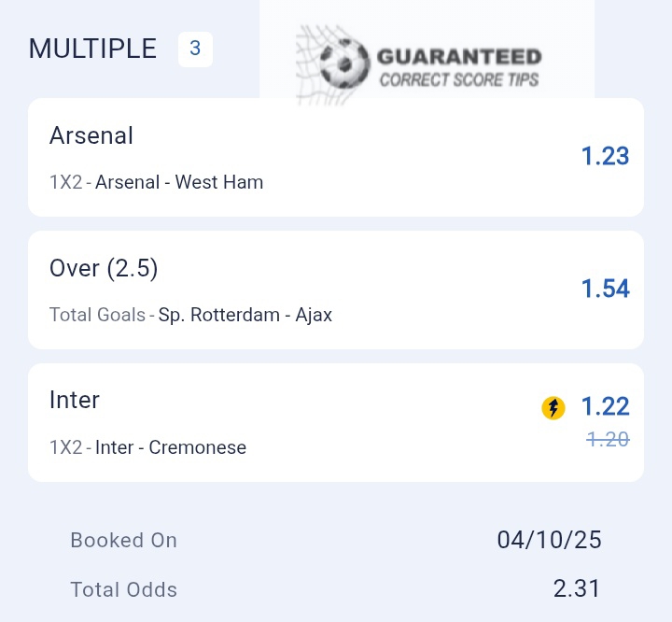This screenshot has height=622, width=672.
Task: Click the Booked On label
Action: click(x=123, y=540)
